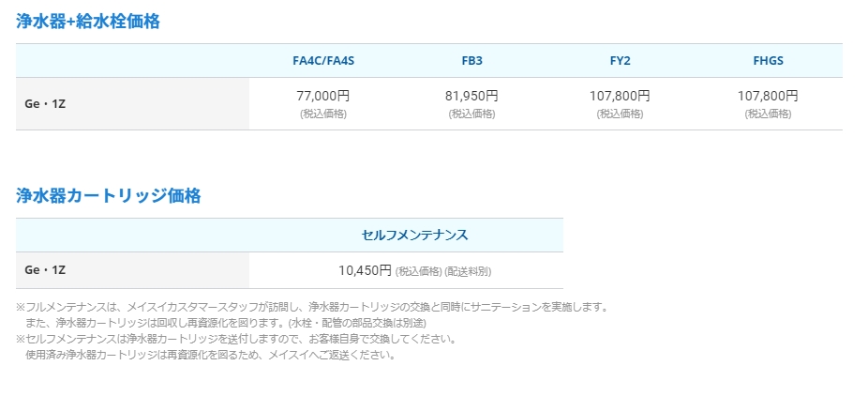Screen dimensions: 868x396
Task: Click the (税込価格) label under 77,000円
Action: 323,114
